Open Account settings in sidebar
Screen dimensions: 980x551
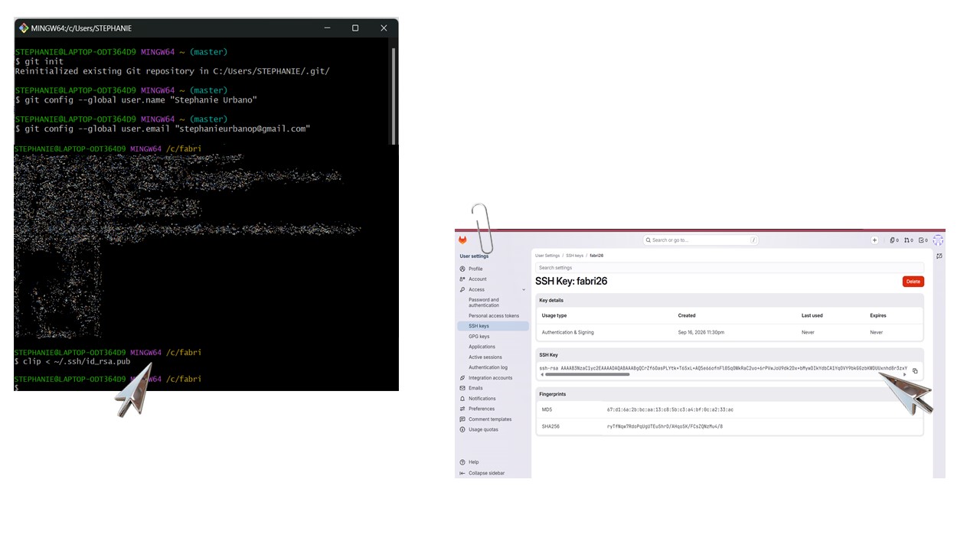pyautogui.click(x=477, y=279)
